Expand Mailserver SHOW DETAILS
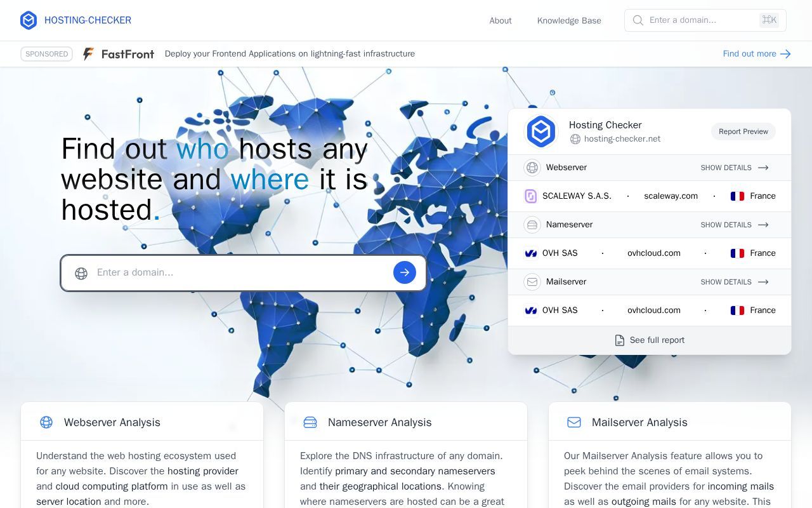 [735, 282]
